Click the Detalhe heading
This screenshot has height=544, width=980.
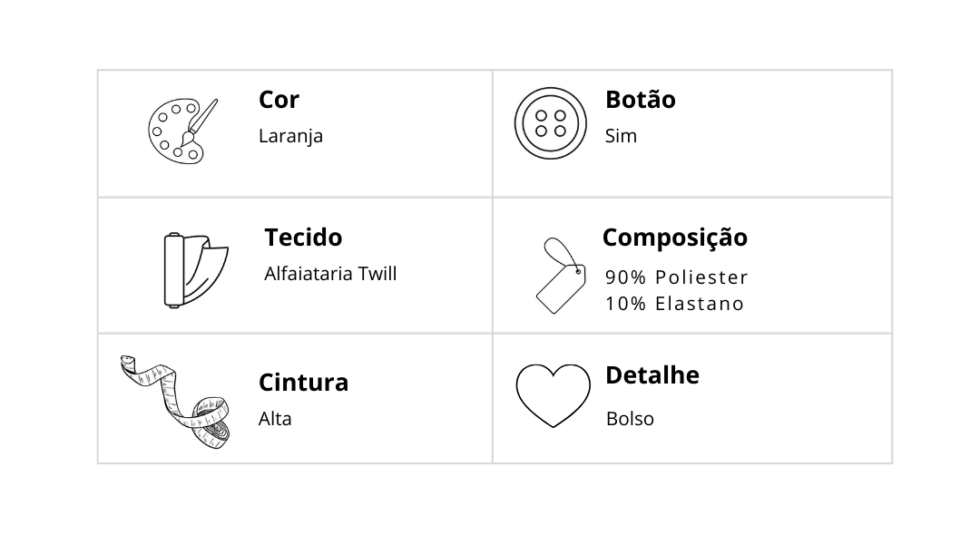point(652,375)
